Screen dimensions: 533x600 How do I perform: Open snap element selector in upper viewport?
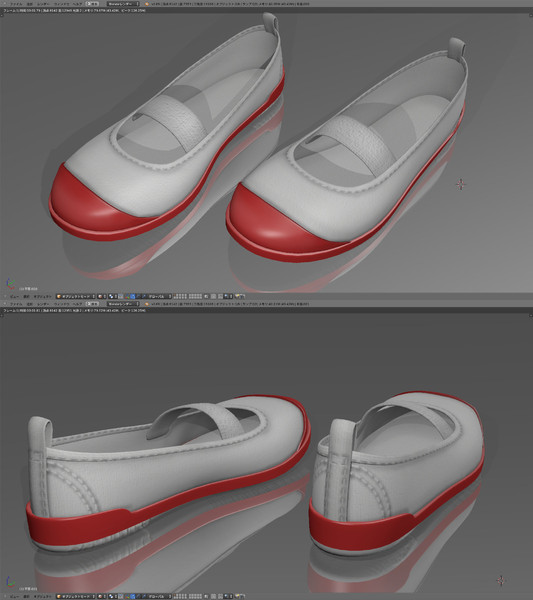(228, 296)
